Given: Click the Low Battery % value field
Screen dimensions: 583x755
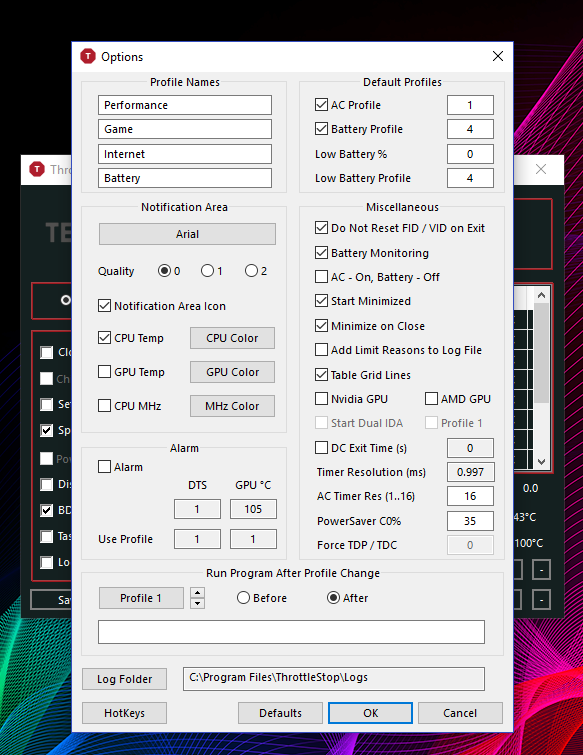Looking at the screenshot, I should coord(470,154).
